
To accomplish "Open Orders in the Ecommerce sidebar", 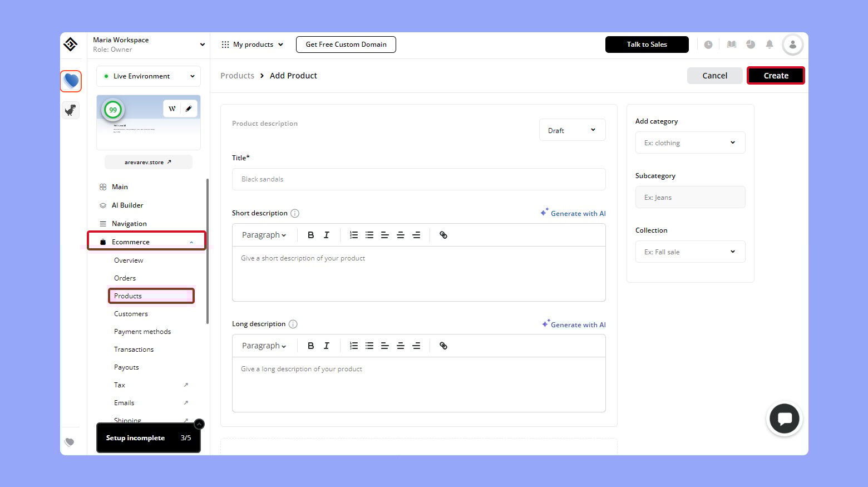I will click(125, 278).
